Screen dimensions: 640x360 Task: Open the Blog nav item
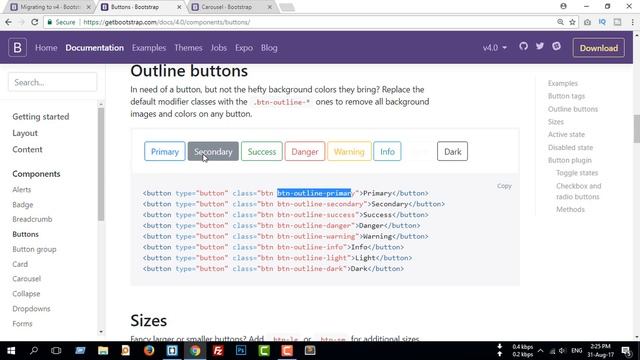pos(269,48)
